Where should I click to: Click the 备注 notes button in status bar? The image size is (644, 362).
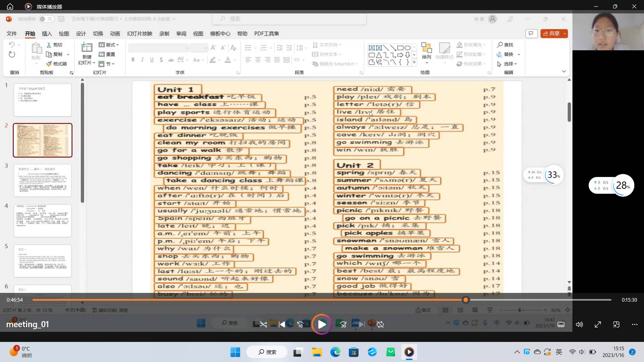click(423, 310)
